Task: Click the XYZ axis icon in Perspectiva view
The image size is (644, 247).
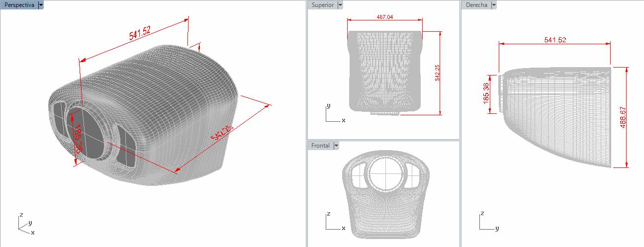Action: [x=25, y=225]
